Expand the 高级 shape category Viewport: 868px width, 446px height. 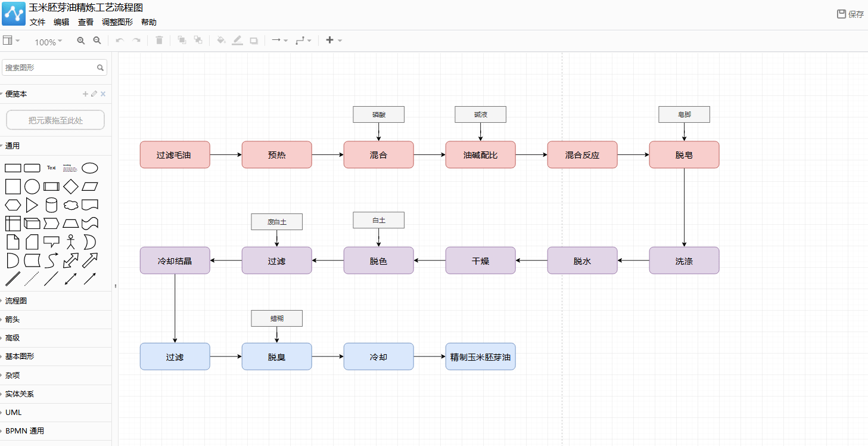(x=55, y=338)
